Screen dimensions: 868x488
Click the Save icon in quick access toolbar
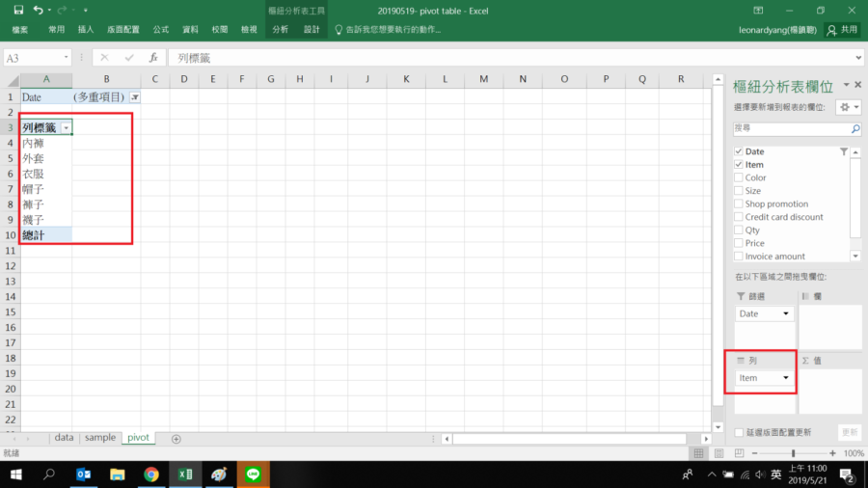(17, 10)
